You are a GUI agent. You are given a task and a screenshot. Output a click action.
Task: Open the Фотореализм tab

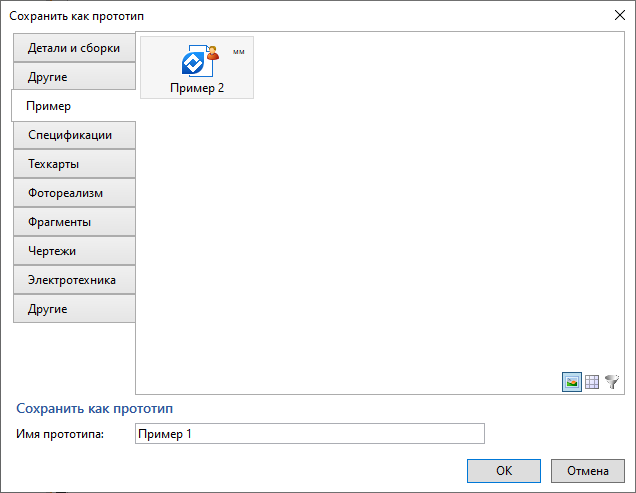pos(74,193)
